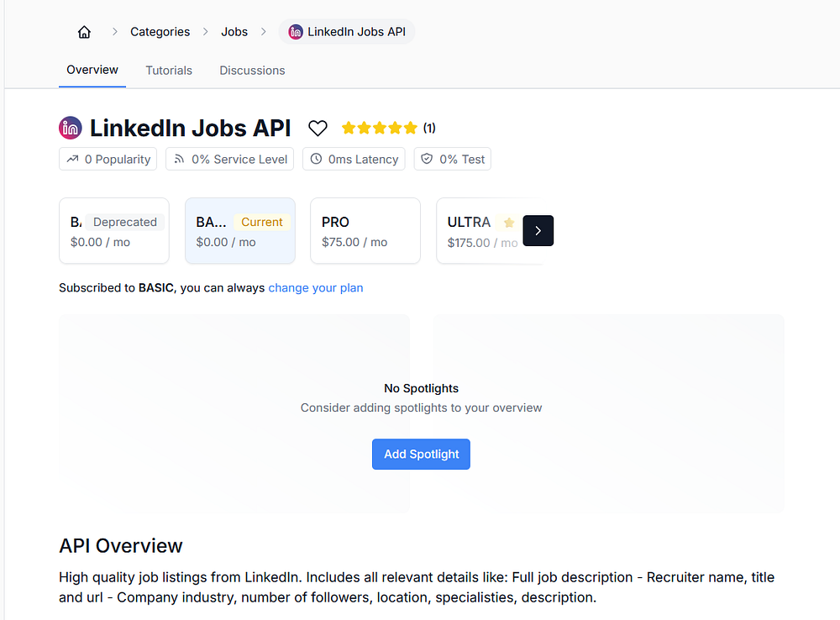The image size is (840, 620).
Task: Select the deprecated basic plan card
Action: tap(114, 231)
